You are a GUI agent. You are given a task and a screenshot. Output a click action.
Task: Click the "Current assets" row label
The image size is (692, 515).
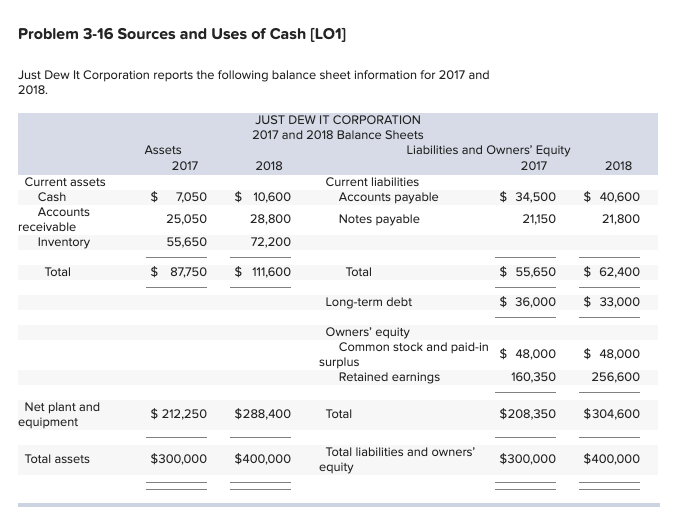tap(65, 182)
